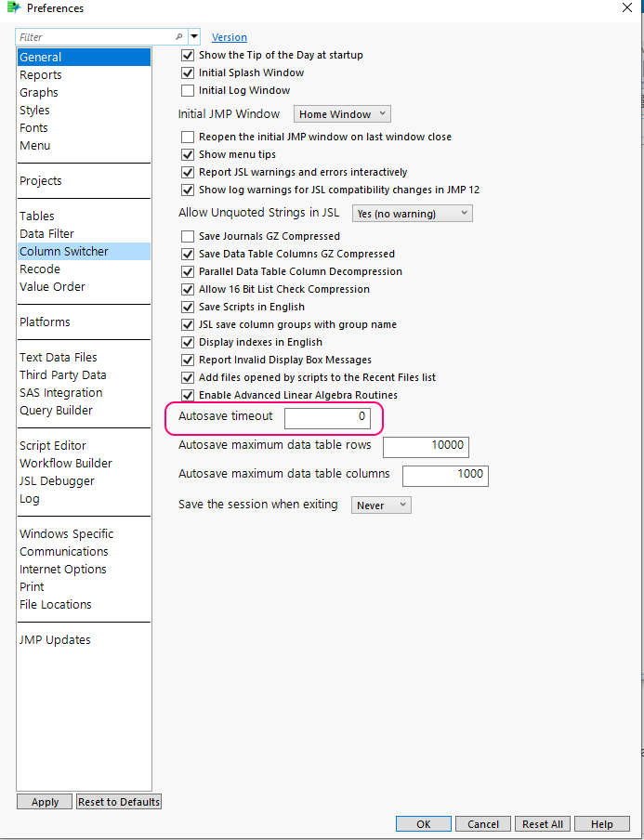
Task: Click the Autosave timeout field
Action: pyautogui.click(x=327, y=418)
